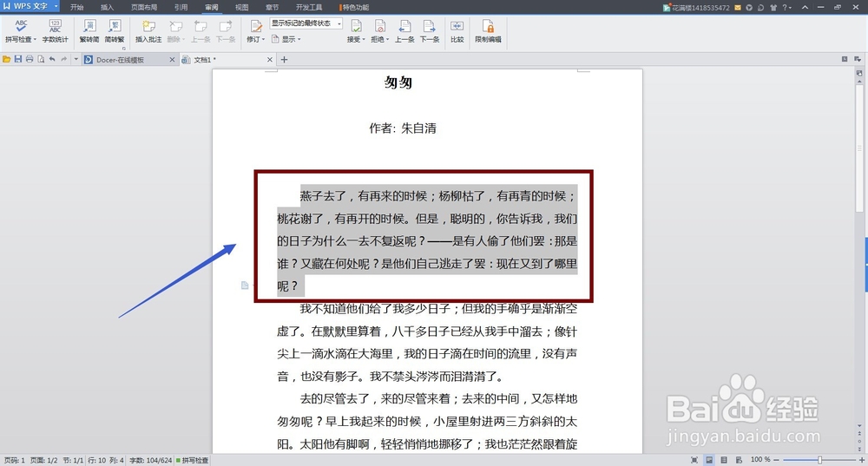Expand the 拼写检查 dropdown arrow
This screenshot has width=868, height=466.
coord(35,39)
